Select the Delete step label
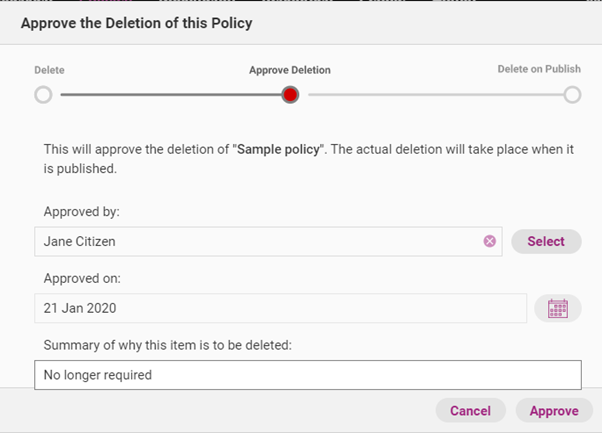The width and height of the screenshot is (602, 433). pos(49,70)
